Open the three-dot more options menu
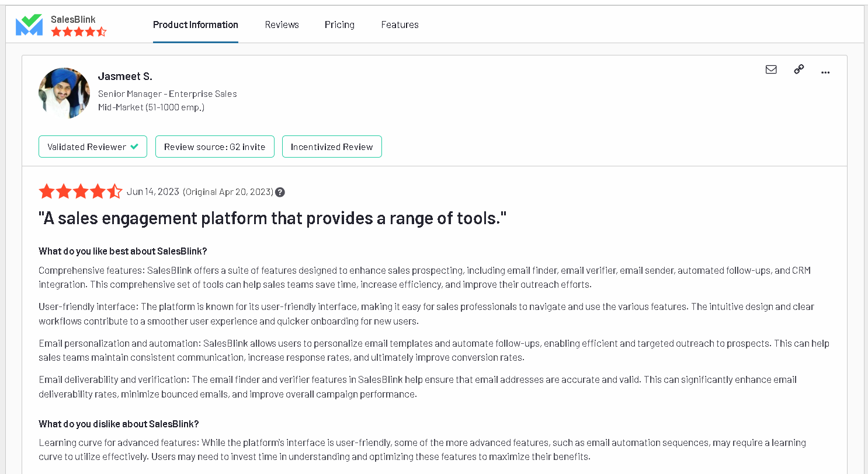Screen dimensions: 868x474 coord(825,72)
